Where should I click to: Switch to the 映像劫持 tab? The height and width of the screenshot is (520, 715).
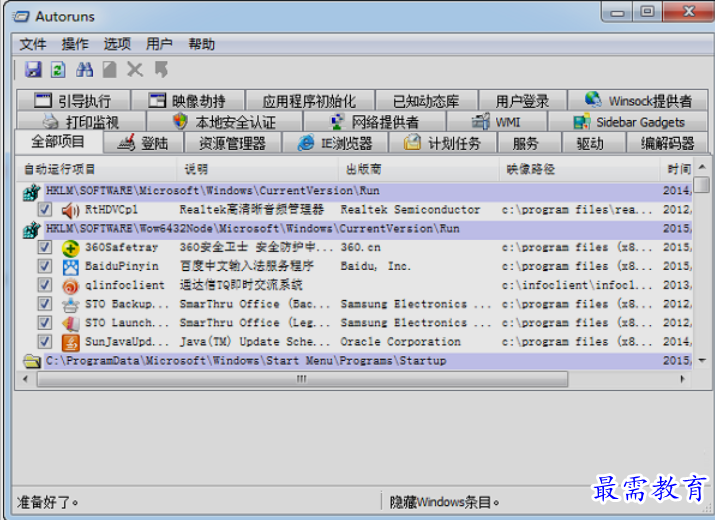pyautogui.click(x=188, y=100)
